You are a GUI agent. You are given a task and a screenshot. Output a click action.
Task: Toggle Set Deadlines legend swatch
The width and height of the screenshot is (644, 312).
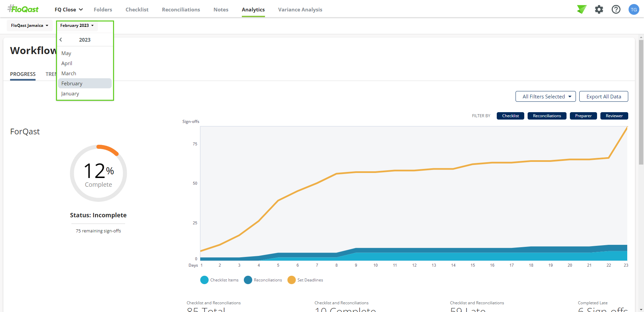pos(291,280)
